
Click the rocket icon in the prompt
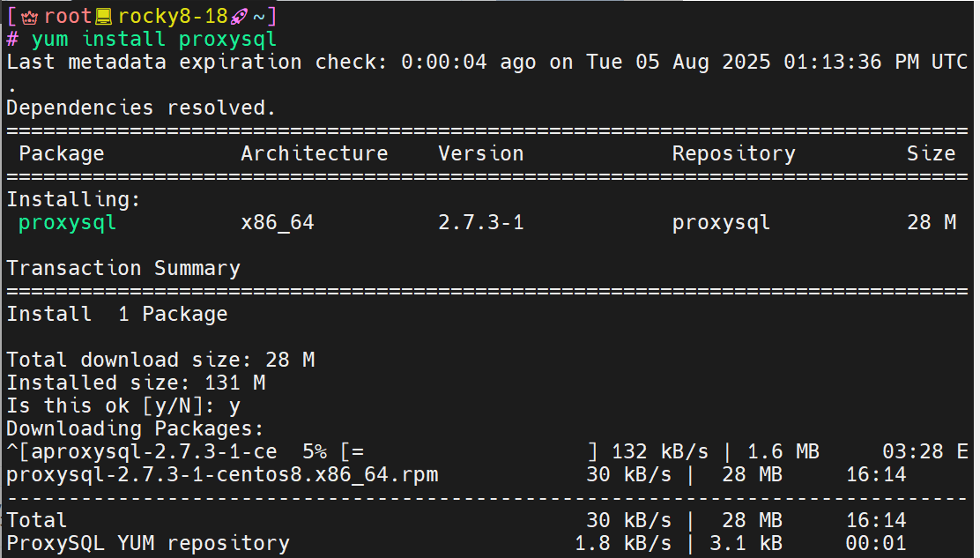pos(240,16)
